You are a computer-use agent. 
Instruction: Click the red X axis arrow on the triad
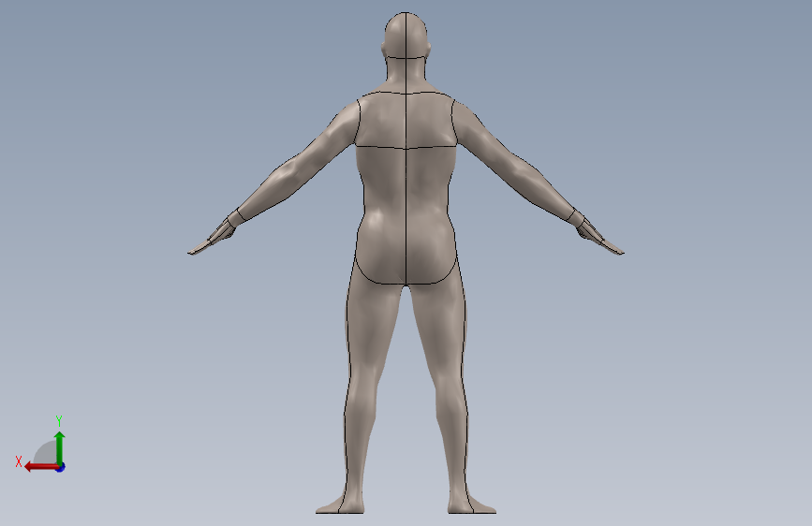point(41,467)
